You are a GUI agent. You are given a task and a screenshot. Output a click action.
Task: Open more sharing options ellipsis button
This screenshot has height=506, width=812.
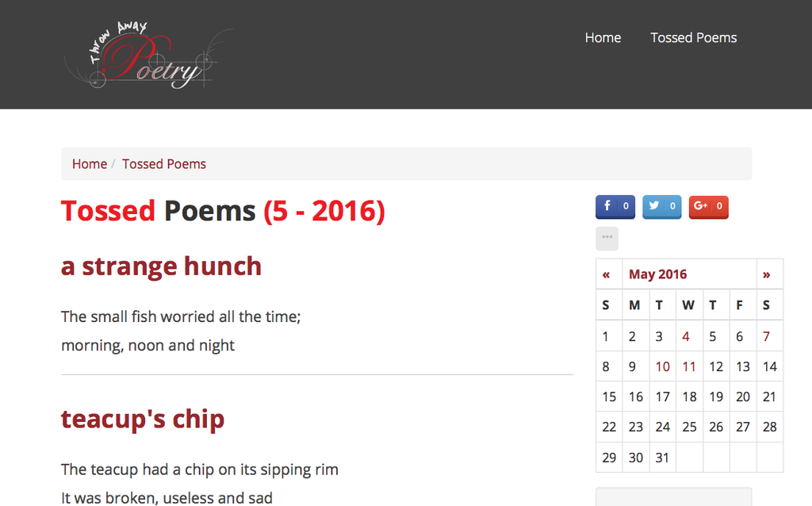607,238
